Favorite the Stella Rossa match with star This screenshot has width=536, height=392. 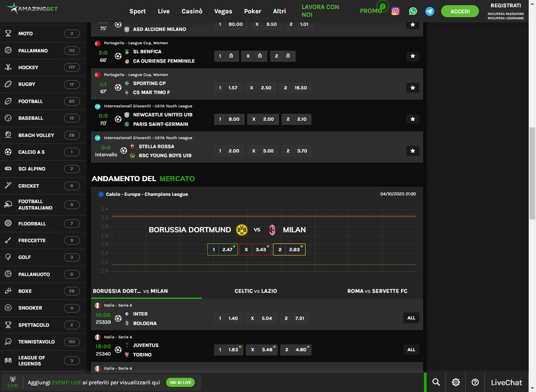(412, 151)
